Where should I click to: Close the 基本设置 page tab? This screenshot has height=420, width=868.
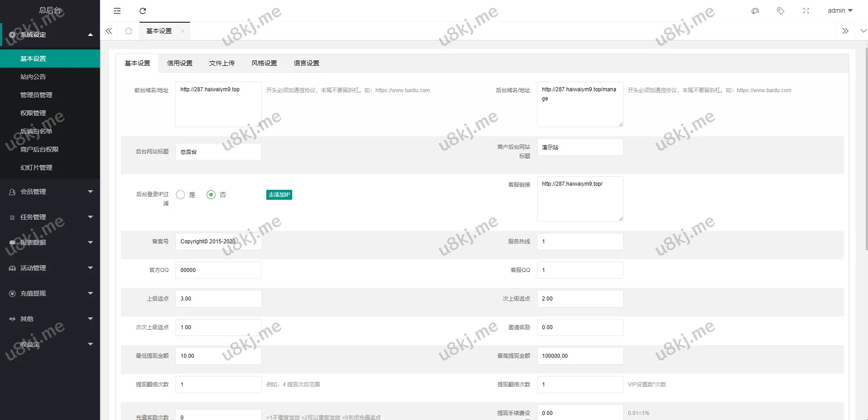[x=183, y=31]
